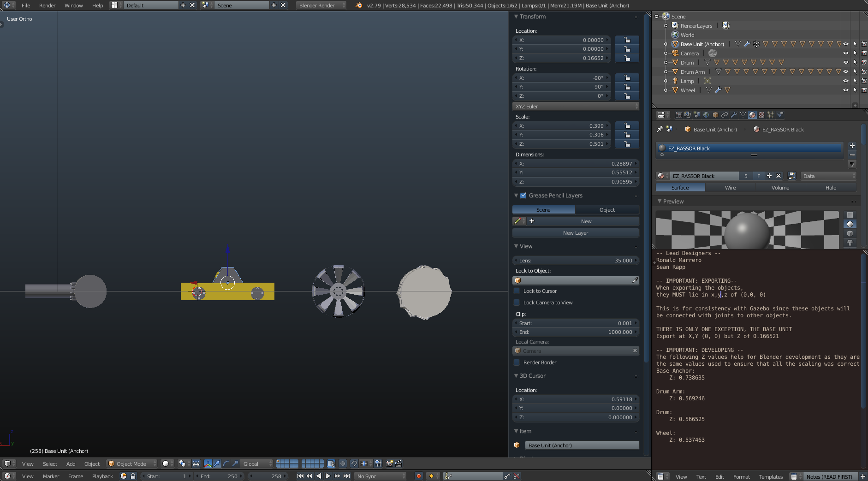Image resolution: width=868 pixels, height=481 pixels.
Task: Open the Physics properties tab icon
Action: 780,115
